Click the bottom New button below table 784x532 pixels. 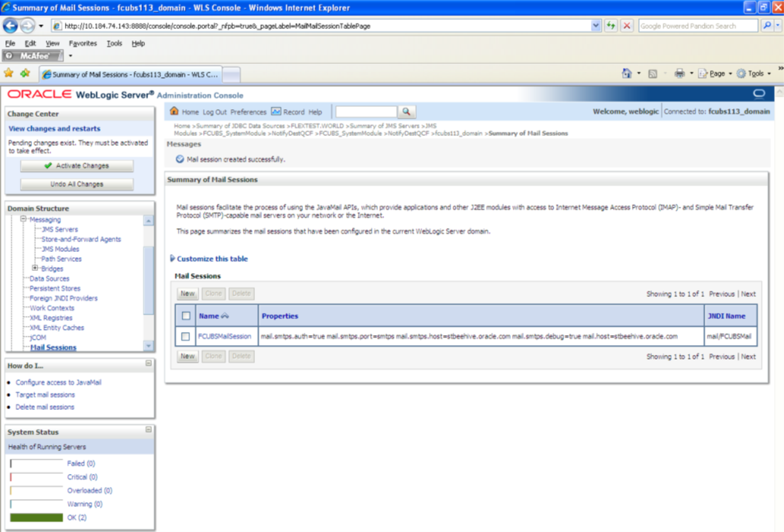[x=188, y=356]
